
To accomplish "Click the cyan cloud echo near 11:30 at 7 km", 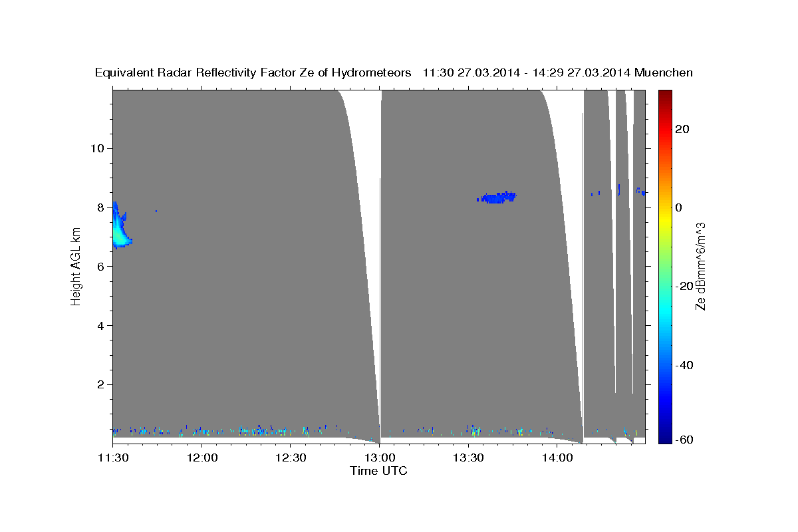I will click(120, 227).
